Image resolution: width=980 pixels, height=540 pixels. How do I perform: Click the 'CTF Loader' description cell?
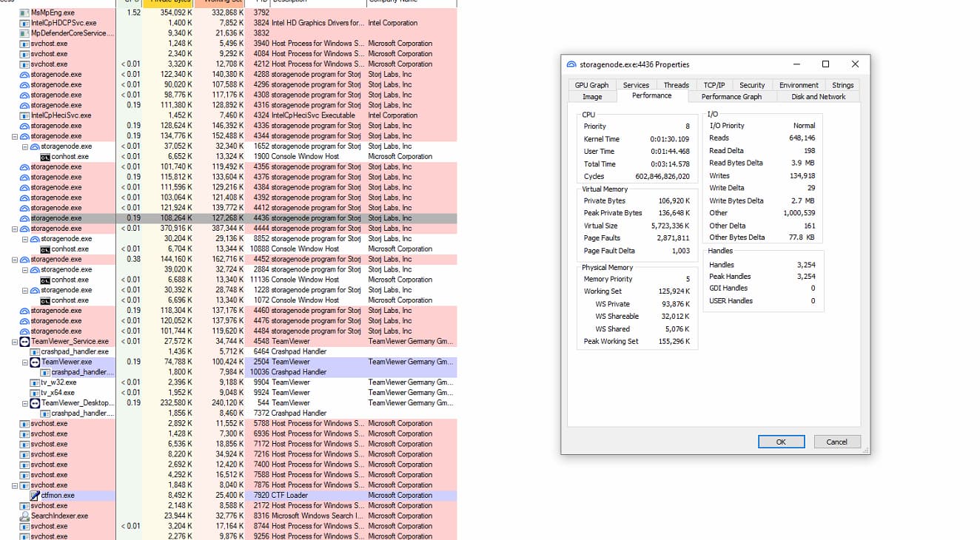pos(290,496)
